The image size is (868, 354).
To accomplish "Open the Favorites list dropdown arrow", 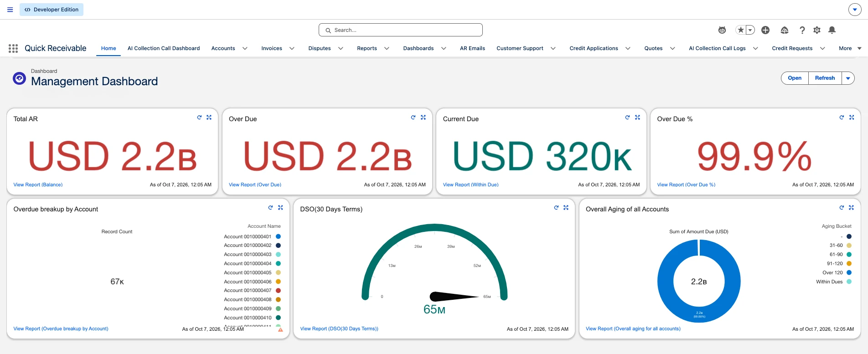I will (750, 30).
